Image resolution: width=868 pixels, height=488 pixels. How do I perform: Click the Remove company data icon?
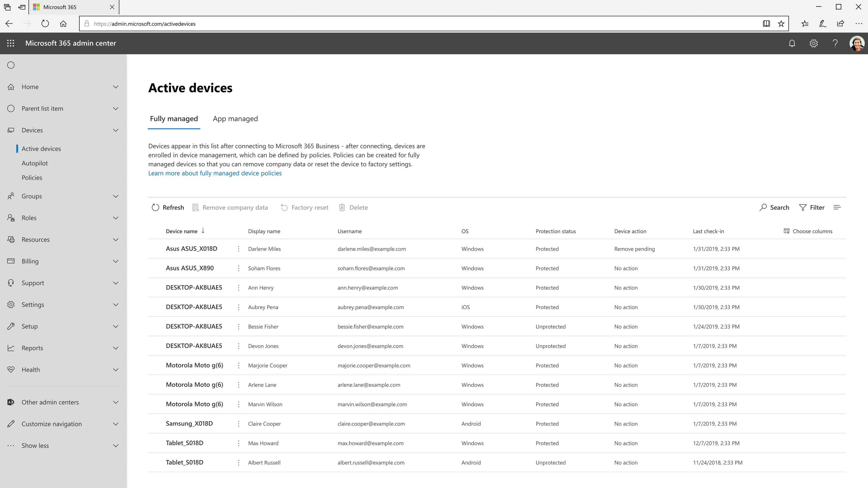195,207
